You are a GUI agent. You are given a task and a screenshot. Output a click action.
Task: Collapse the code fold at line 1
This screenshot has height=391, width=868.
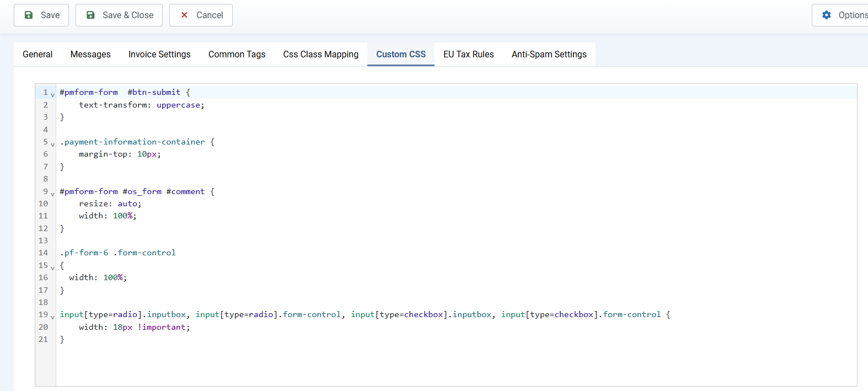pos(52,95)
